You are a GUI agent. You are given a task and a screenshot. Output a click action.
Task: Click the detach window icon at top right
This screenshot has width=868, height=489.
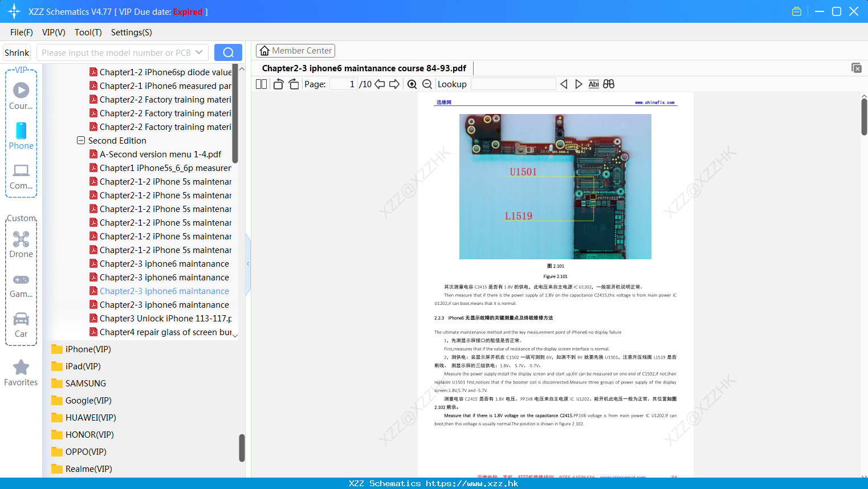856,68
